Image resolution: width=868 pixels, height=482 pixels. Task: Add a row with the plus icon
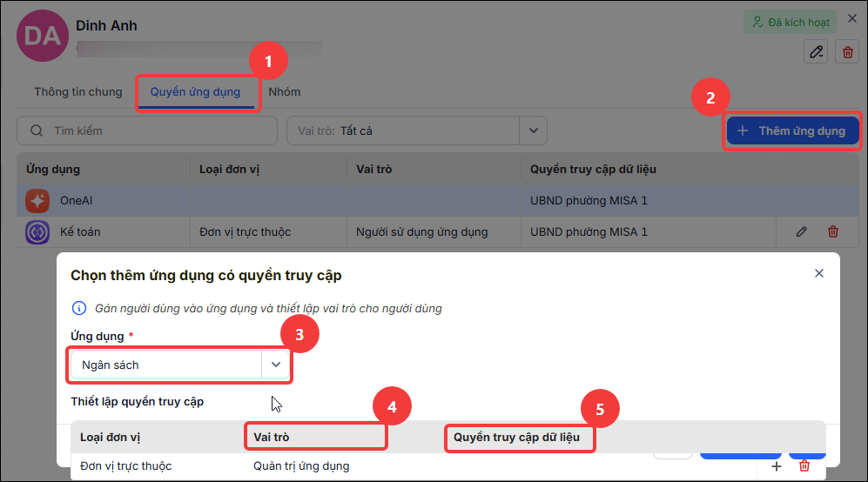point(776,466)
